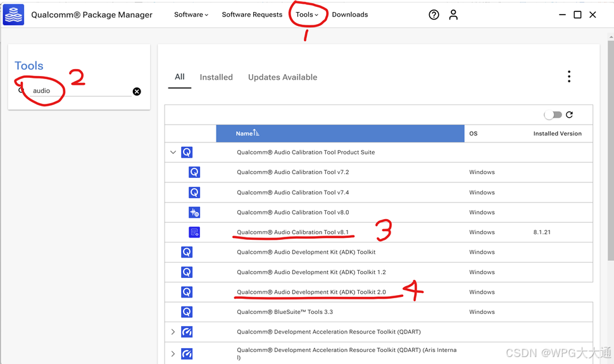
Task: Click icon for BlueSuite Tools 3.3
Action: coord(187,312)
